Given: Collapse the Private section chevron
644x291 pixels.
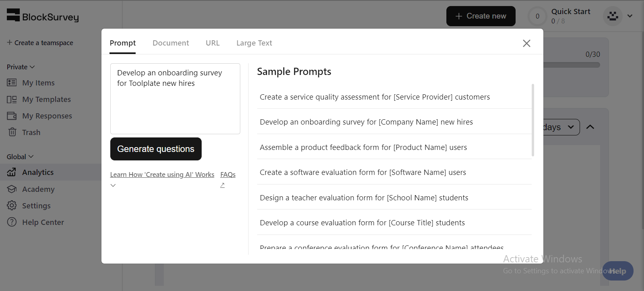Looking at the screenshot, I should click(32, 67).
